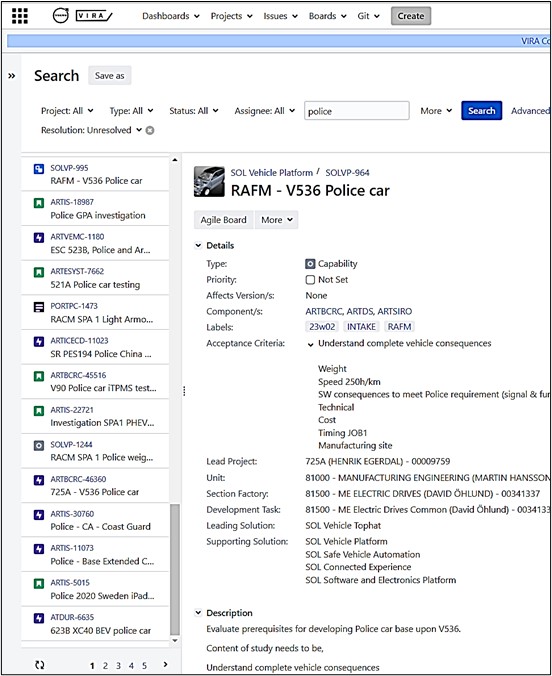Click the 23w02 label
The height and width of the screenshot is (676, 552).
coord(322,327)
